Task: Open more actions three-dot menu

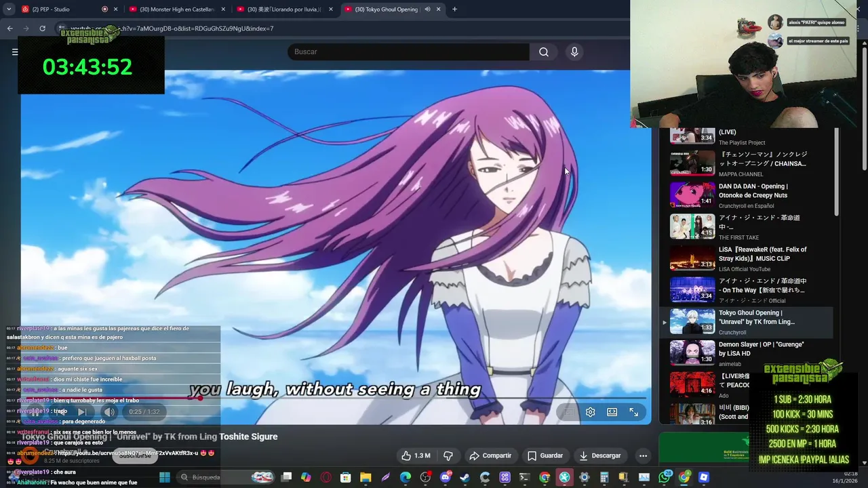Action: click(x=643, y=455)
